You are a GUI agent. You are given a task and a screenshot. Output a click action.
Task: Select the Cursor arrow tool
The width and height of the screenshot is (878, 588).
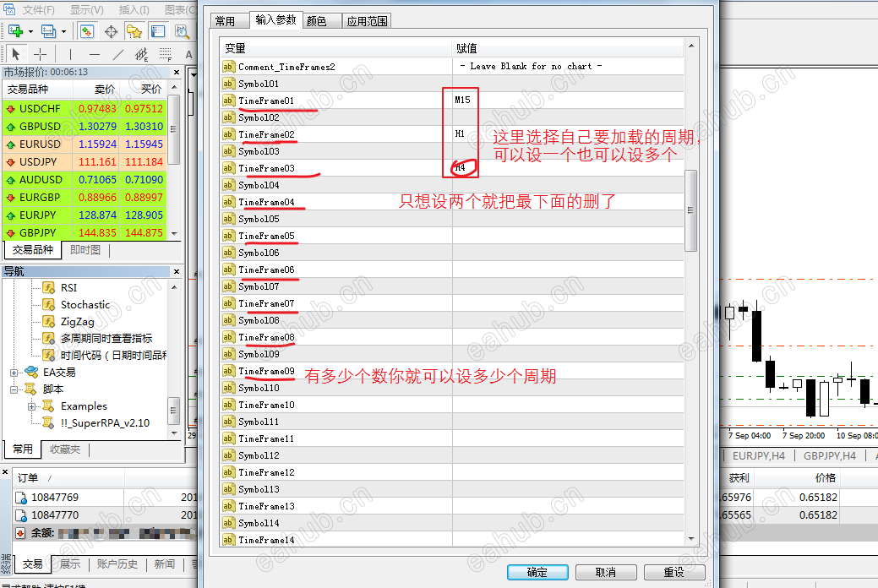click(x=15, y=54)
